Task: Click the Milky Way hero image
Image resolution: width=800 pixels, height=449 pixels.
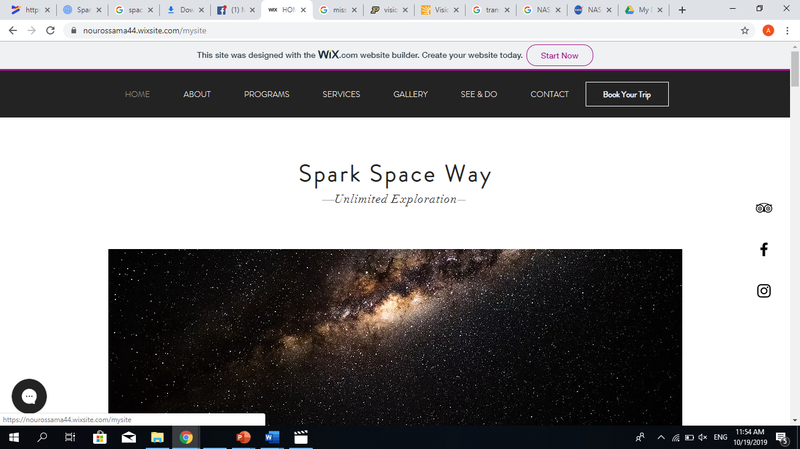Action: pos(395,337)
